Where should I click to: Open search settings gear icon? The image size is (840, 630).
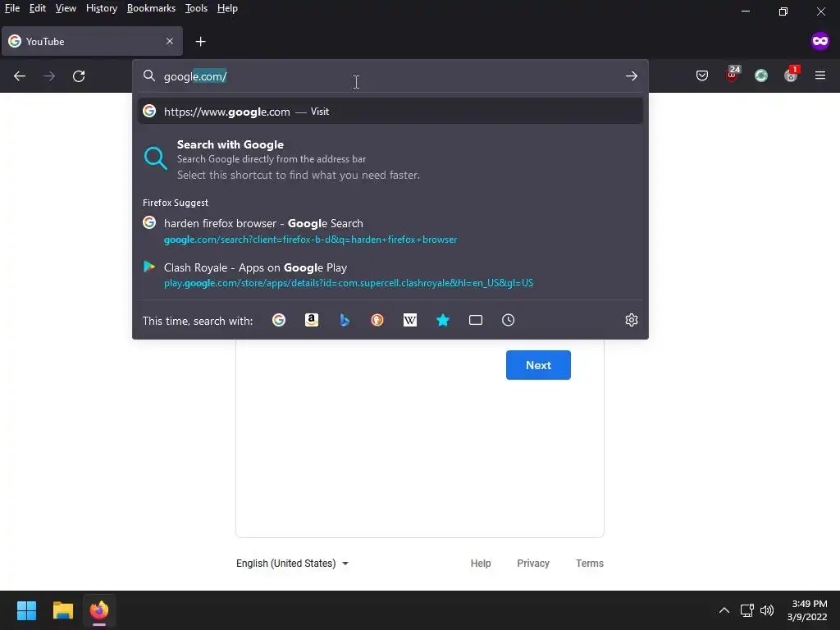(631, 320)
